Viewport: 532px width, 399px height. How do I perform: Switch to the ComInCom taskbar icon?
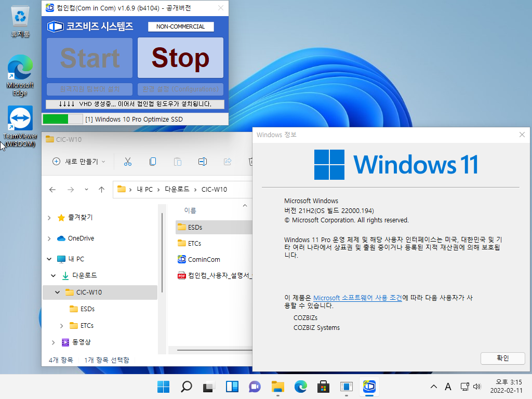coord(369,387)
